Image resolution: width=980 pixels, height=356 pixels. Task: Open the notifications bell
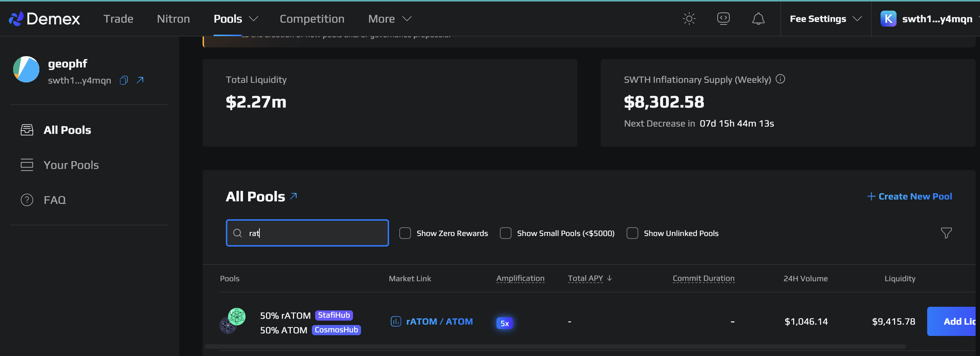[758, 19]
